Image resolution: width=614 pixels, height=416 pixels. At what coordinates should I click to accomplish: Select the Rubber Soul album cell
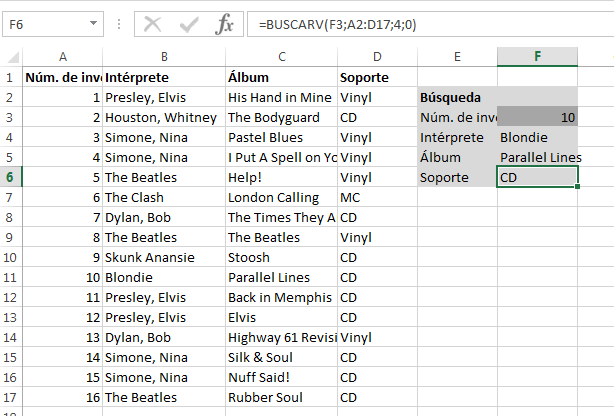281,397
